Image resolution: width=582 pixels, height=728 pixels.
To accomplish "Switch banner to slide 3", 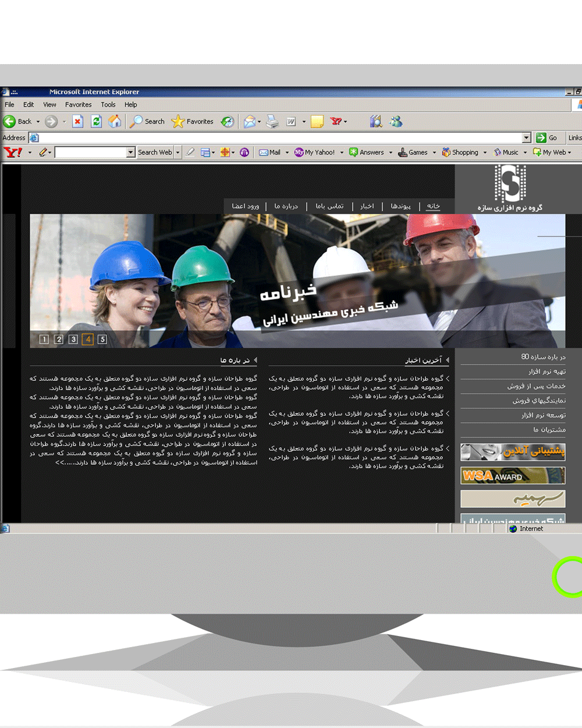I will (x=73, y=339).
